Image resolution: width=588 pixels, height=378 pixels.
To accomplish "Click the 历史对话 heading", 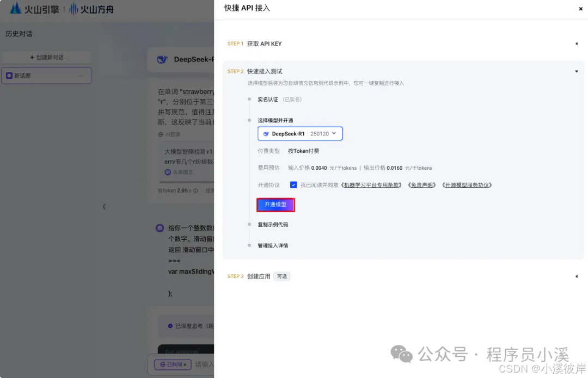I will pos(19,34).
